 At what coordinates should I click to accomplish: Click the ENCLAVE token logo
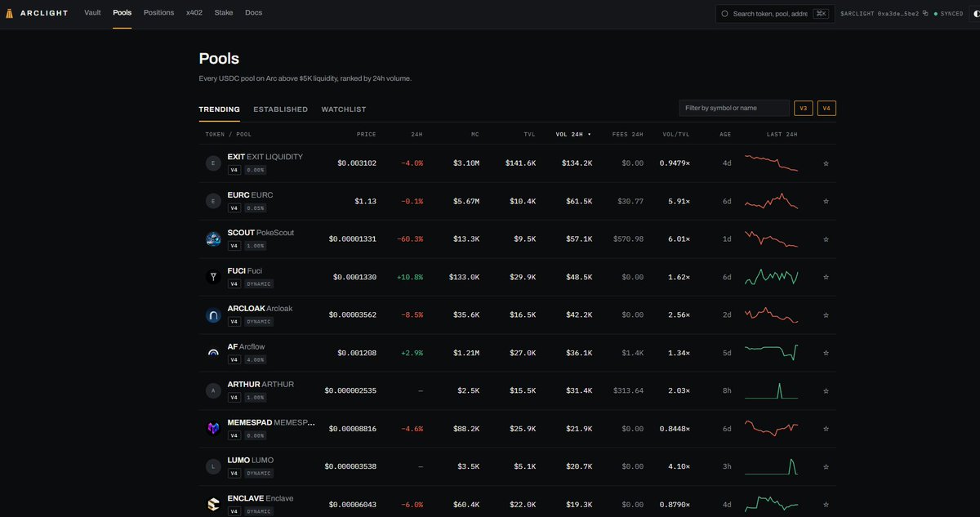pos(213,505)
